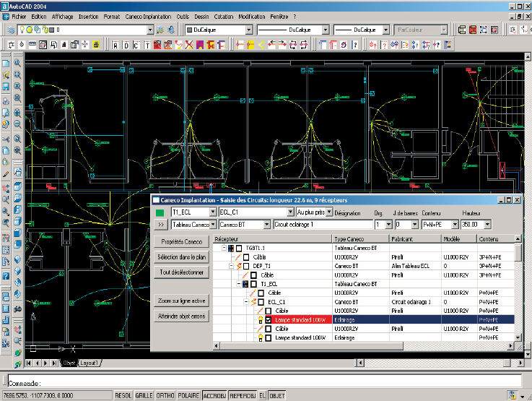
Task: Switch to the Layout1 tab
Action: [x=89, y=363]
